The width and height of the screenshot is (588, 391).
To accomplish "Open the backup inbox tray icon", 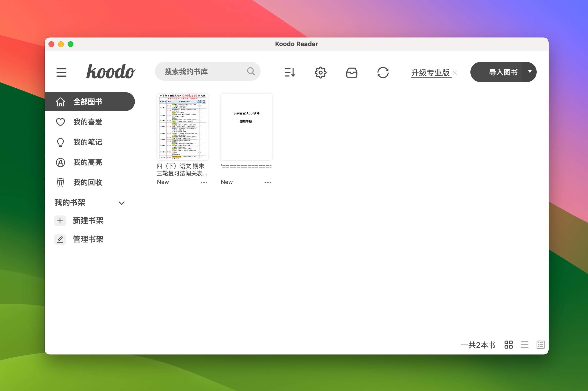I will (x=352, y=73).
